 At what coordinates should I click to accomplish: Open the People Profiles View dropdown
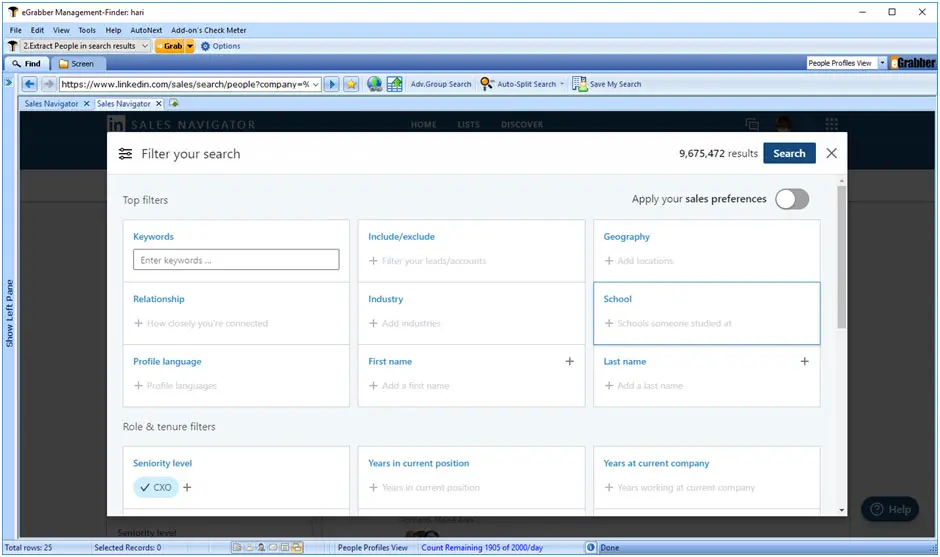tap(882, 63)
